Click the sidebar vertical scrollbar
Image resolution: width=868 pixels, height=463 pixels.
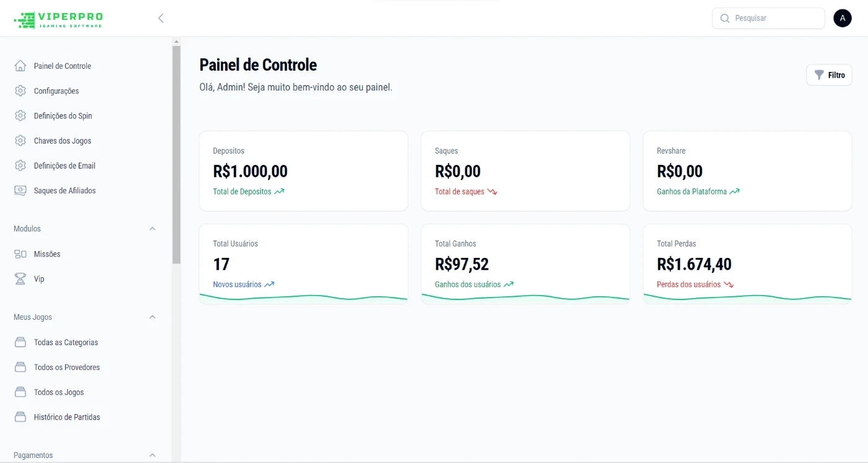point(176,155)
